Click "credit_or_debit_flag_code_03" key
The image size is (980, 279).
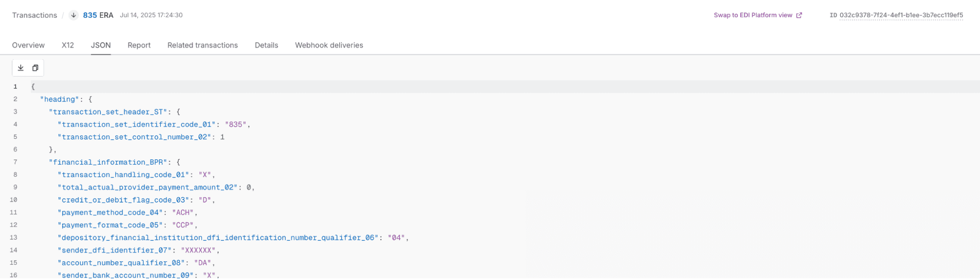124,200
